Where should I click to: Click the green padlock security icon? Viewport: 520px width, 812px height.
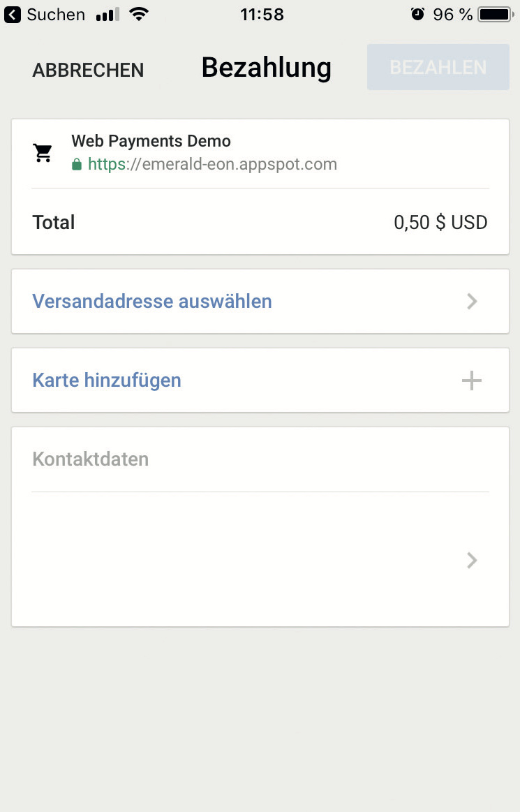(77, 165)
